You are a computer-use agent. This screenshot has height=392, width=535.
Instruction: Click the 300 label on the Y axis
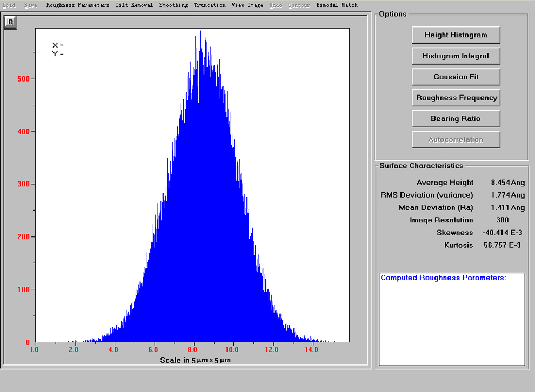[x=24, y=184]
